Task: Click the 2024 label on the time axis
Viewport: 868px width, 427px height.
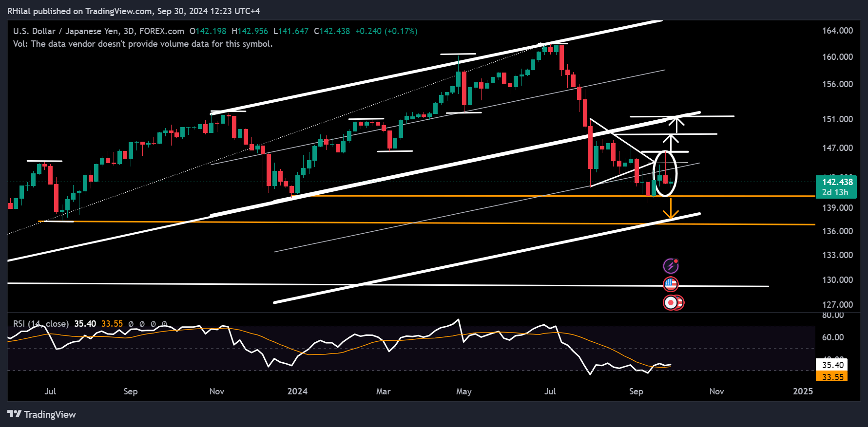Action: (x=297, y=391)
